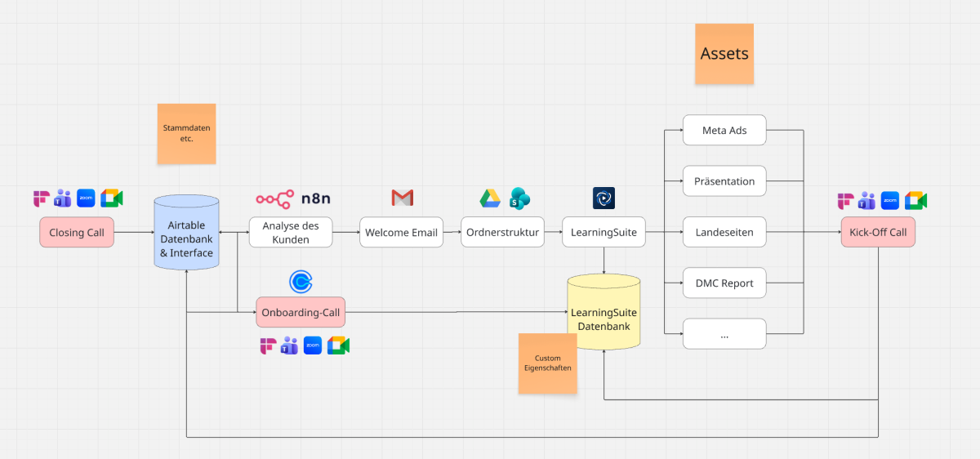
Task: Click the Airtable Datenbank & Interface cylinder
Action: click(186, 232)
